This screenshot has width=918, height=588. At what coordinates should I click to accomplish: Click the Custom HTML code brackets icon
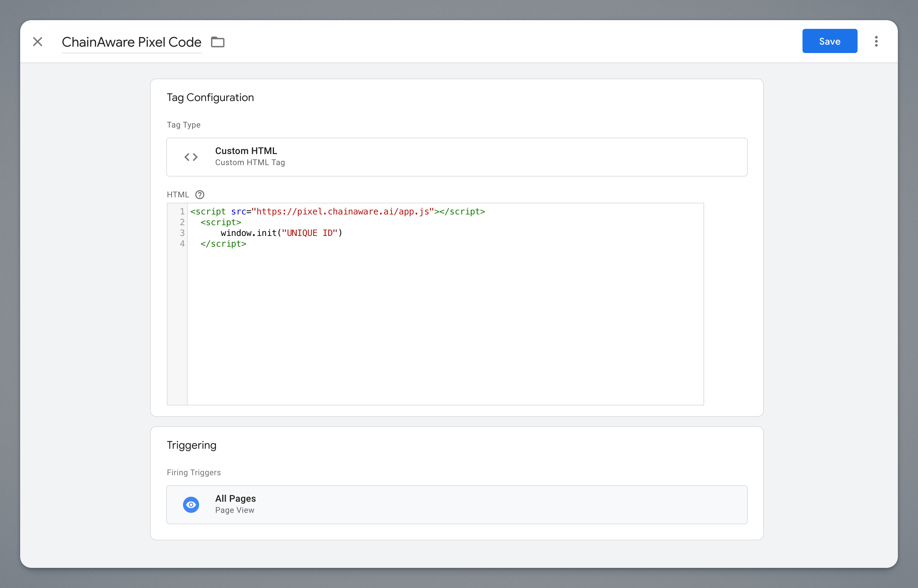191,157
